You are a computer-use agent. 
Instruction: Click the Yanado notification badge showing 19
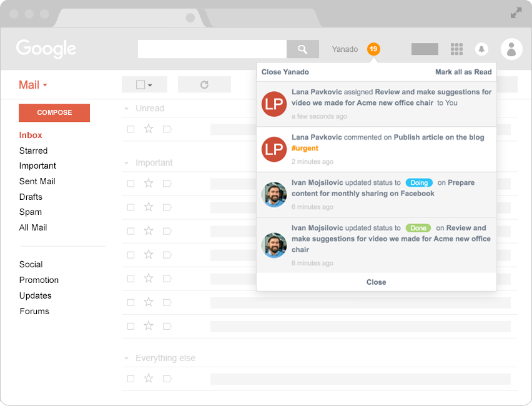tap(373, 49)
